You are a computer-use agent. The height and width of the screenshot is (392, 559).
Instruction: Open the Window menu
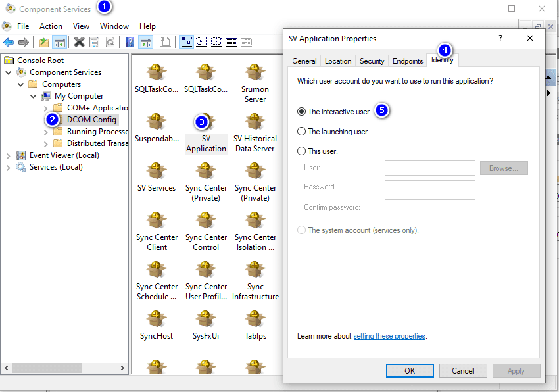(x=114, y=26)
